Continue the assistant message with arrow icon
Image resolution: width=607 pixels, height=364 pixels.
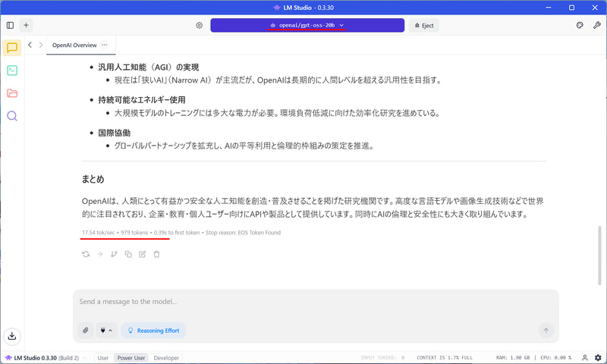100,254
